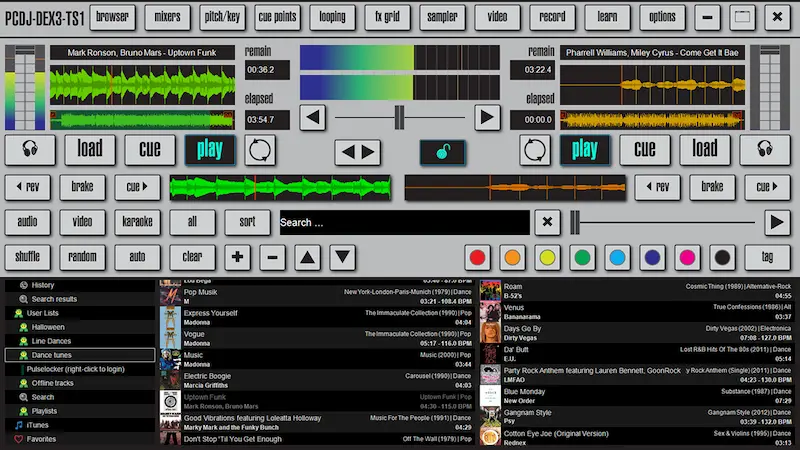
Task: Click the preview play arrow beside the slider
Action: [x=776, y=222]
